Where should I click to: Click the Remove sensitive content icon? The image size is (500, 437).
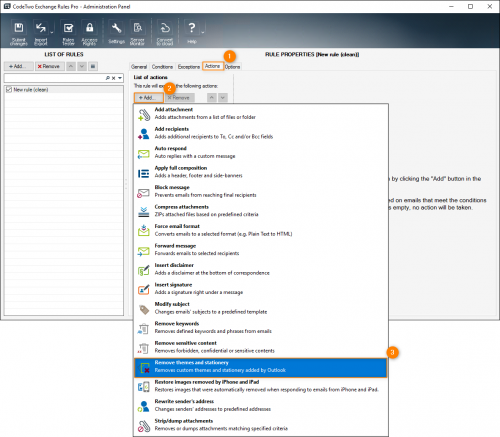pos(144,348)
